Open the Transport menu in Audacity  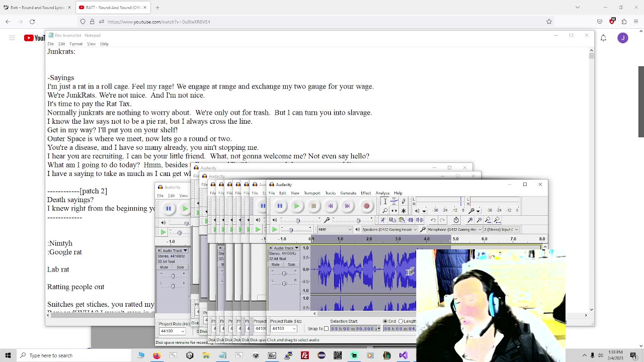tap(312, 193)
